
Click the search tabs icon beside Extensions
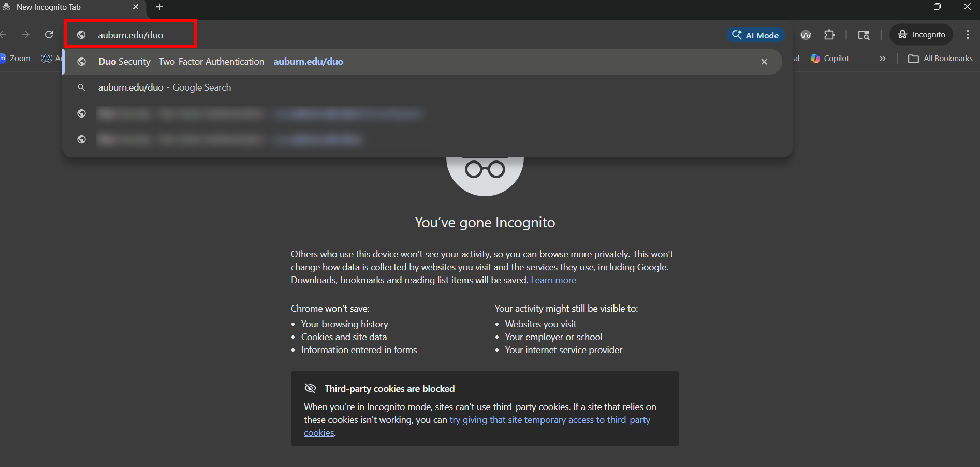coord(864,35)
